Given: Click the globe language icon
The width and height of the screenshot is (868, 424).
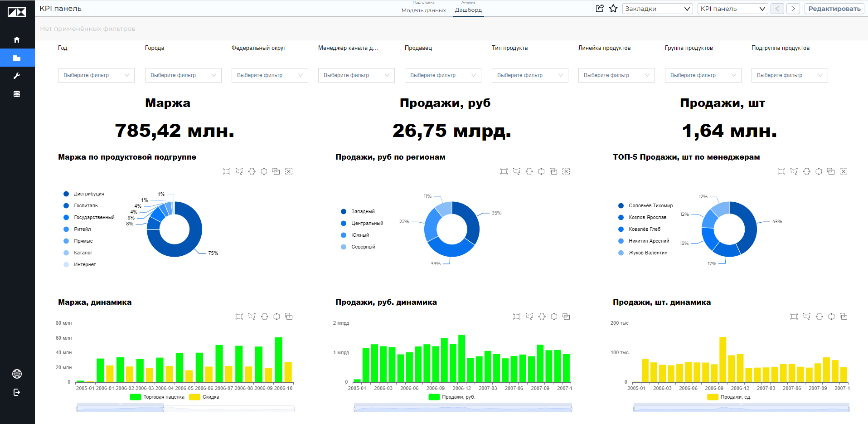Looking at the screenshot, I should point(17,374).
